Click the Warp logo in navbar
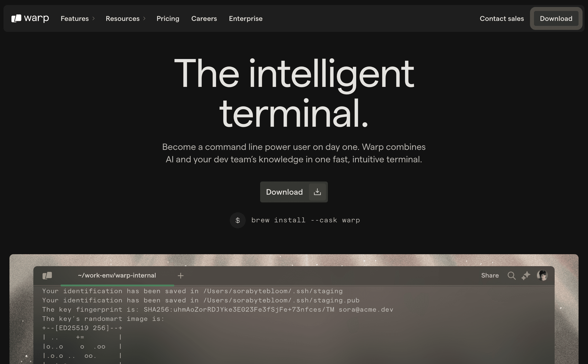This screenshot has height=364, width=588. (x=30, y=18)
